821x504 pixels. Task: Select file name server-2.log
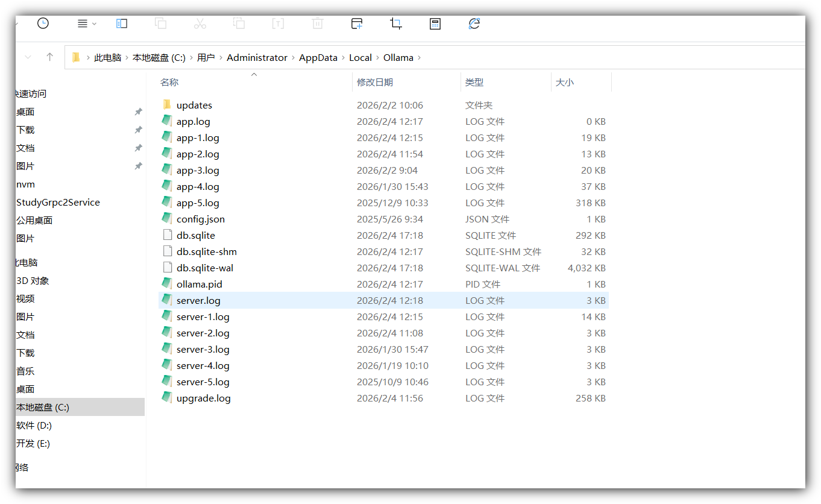tap(203, 333)
